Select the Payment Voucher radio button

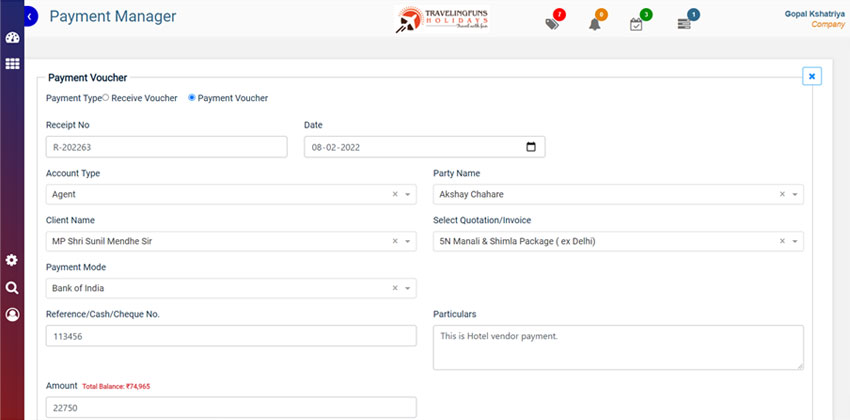(192, 98)
